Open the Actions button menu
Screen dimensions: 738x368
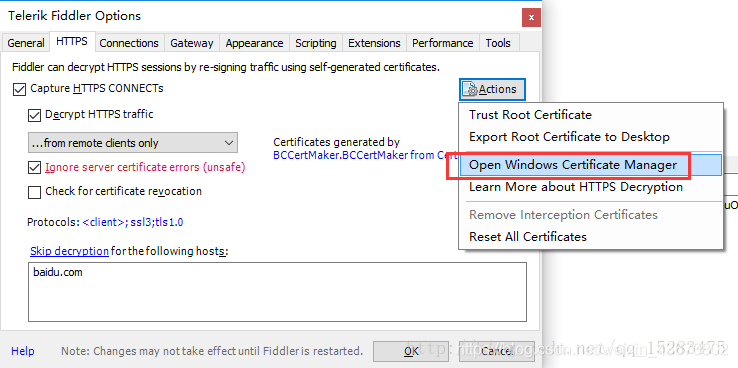(x=492, y=89)
